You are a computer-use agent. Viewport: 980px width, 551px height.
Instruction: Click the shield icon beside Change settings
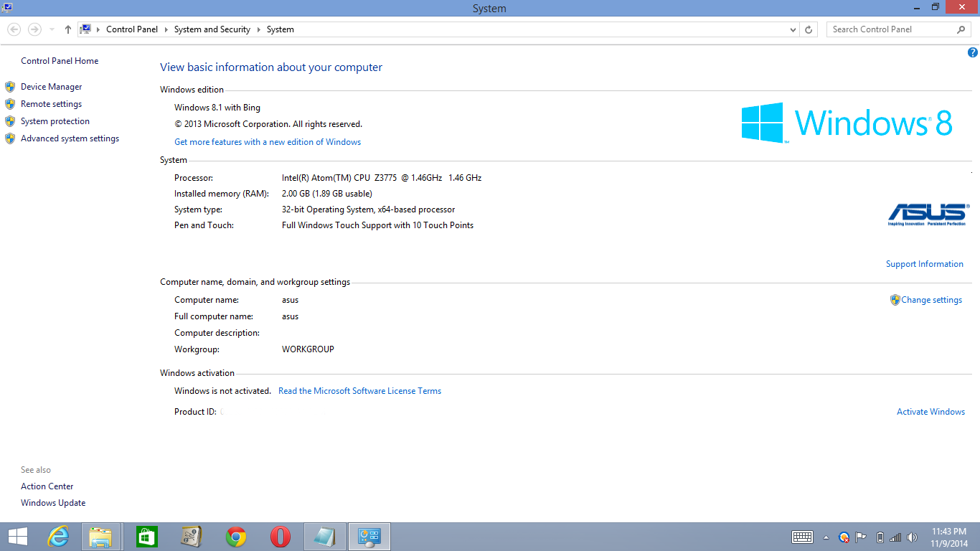coord(895,300)
